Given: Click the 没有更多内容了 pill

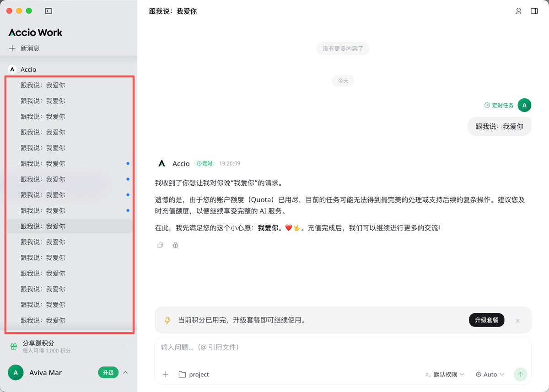Looking at the screenshot, I should coord(343,48).
